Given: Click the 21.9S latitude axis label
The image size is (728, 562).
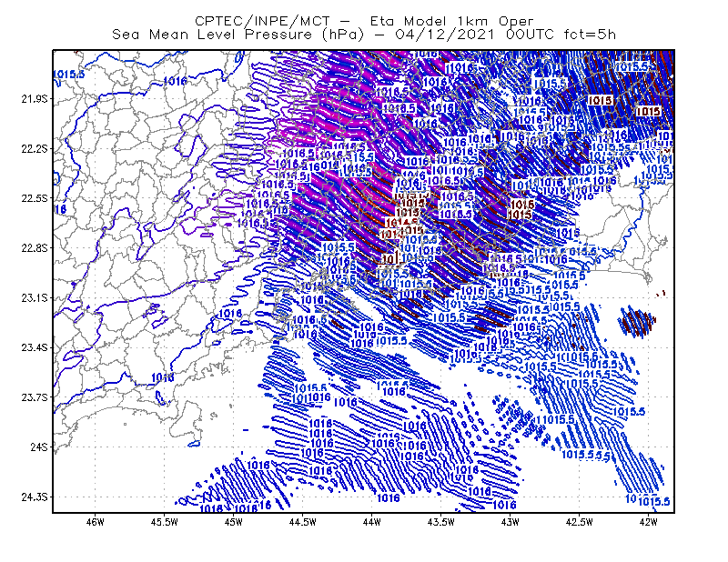Looking at the screenshot, I should click(35, 99).
